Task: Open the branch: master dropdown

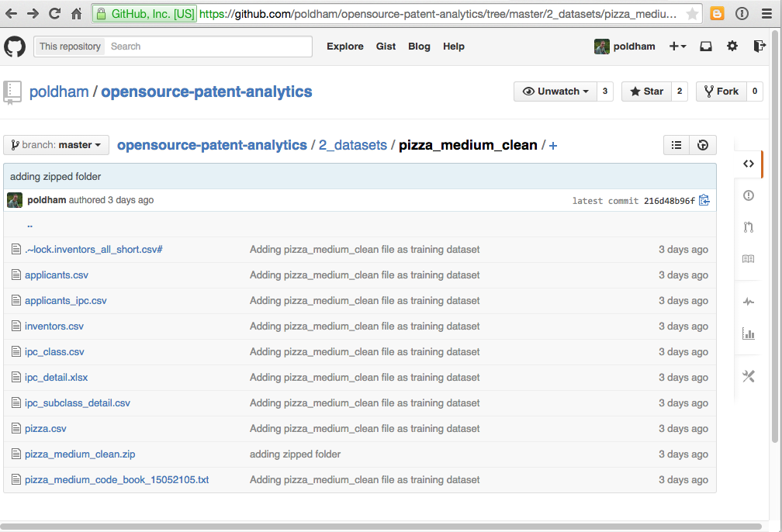Action: point(56,145)
